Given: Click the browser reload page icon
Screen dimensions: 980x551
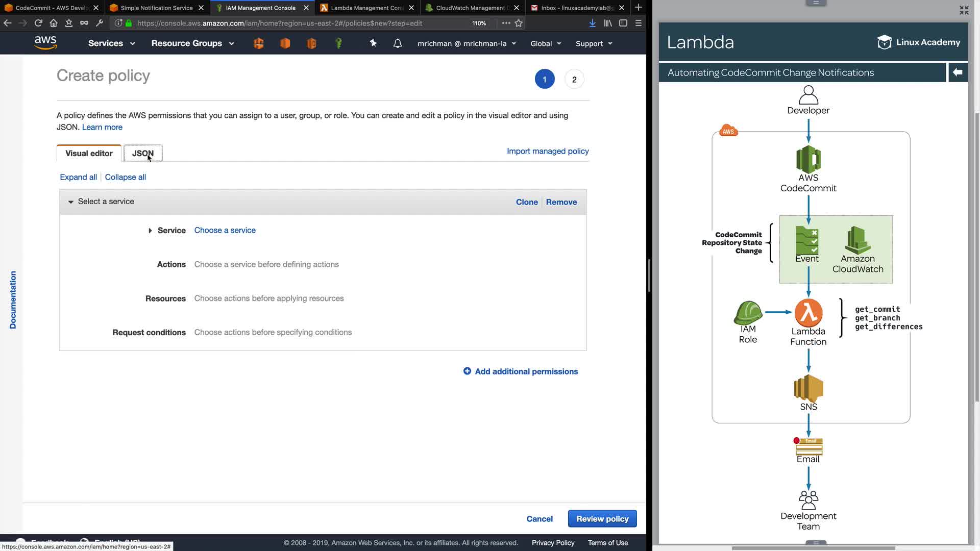Looking at the screenshot, I should pyautogui.click(x=38, y=23).
